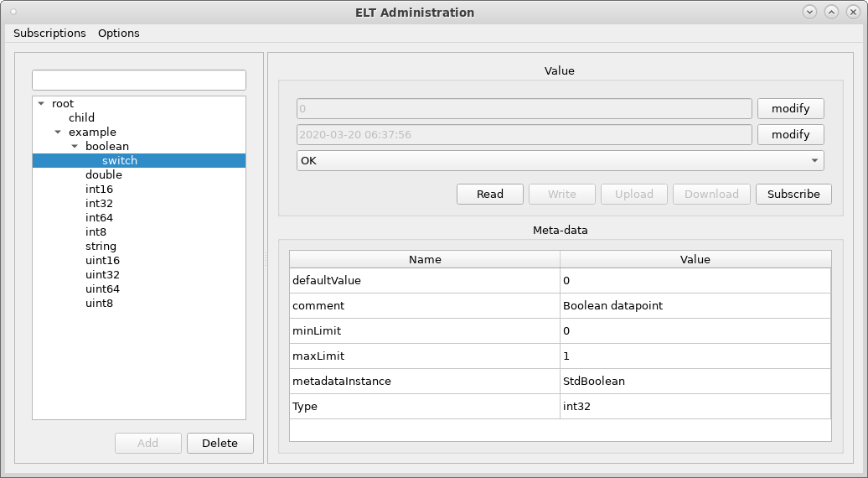This screenshot has height=478, width=868.
Task: Open the Options menu
Action: click(118, 34)
